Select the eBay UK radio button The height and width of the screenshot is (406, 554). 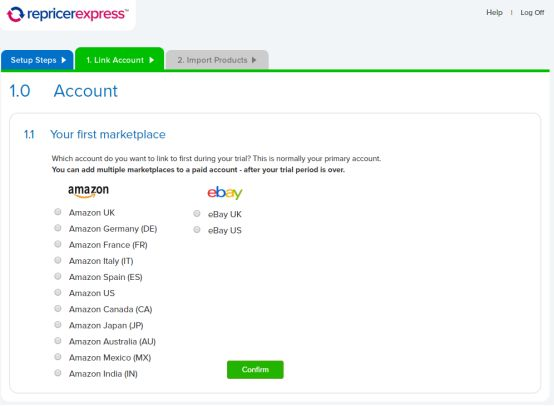[x=197, y=213]
